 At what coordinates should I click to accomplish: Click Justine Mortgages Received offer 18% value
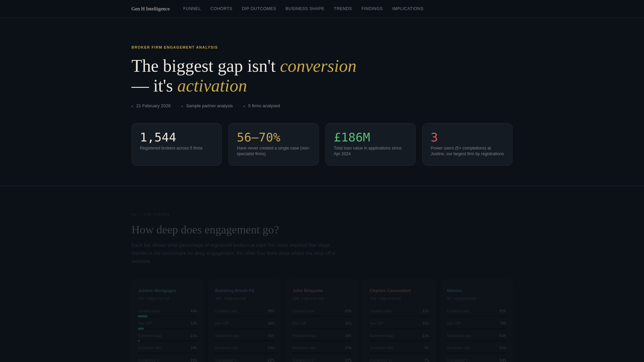point(194,348)
